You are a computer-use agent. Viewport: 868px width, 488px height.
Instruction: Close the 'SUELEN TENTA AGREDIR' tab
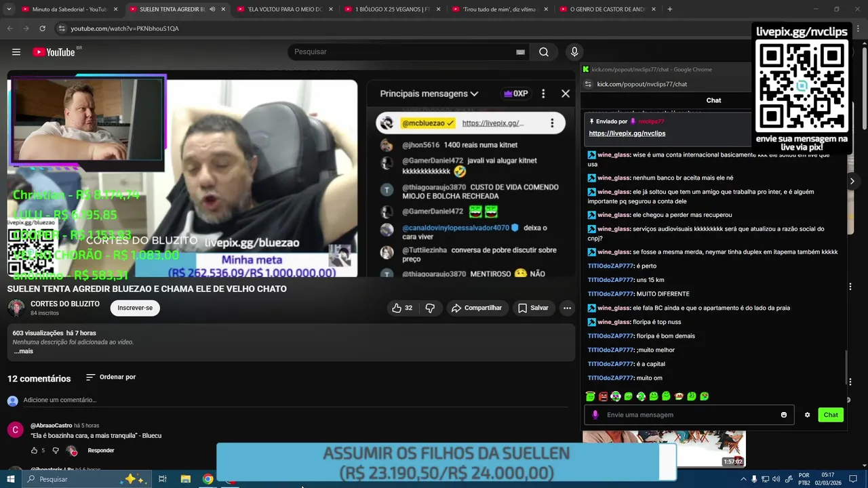pos(223,9)
